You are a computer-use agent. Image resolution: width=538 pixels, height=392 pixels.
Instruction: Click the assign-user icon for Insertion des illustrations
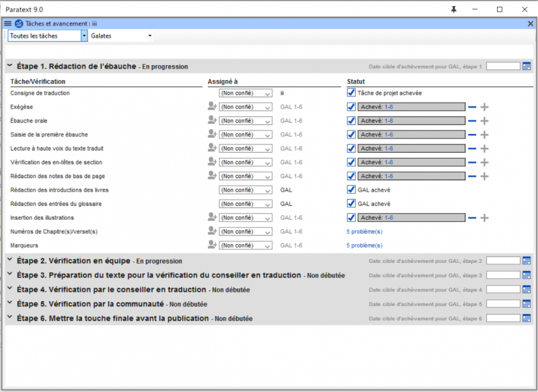coord(212,217)
